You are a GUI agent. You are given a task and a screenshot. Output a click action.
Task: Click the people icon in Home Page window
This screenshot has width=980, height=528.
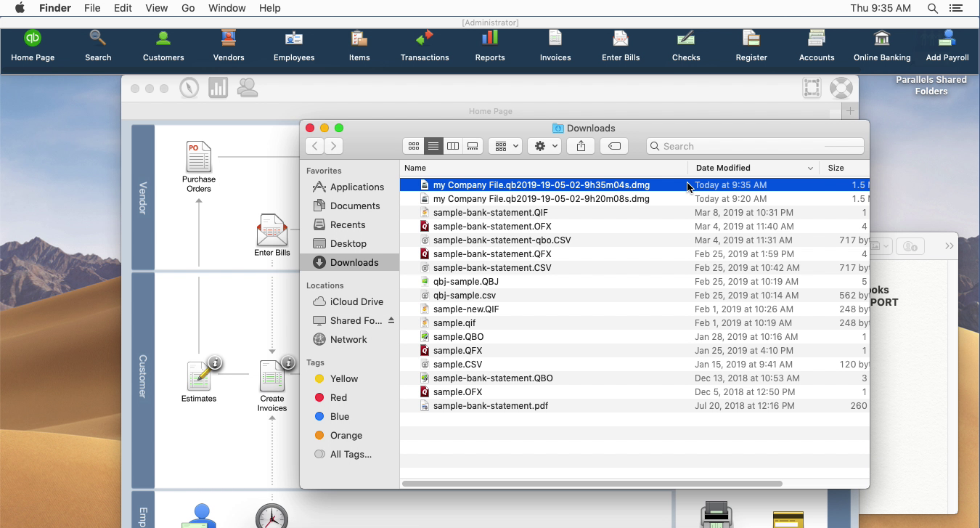point(248,88)
